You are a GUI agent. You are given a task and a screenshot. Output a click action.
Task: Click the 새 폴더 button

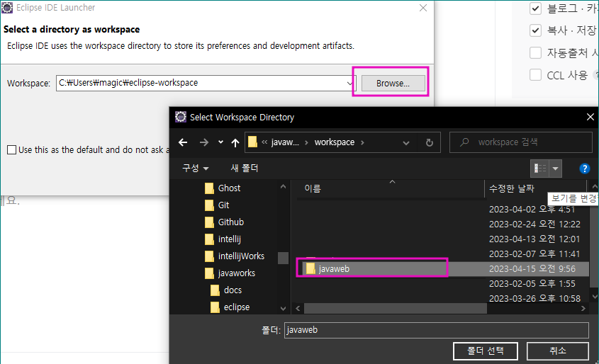point(245,169)
